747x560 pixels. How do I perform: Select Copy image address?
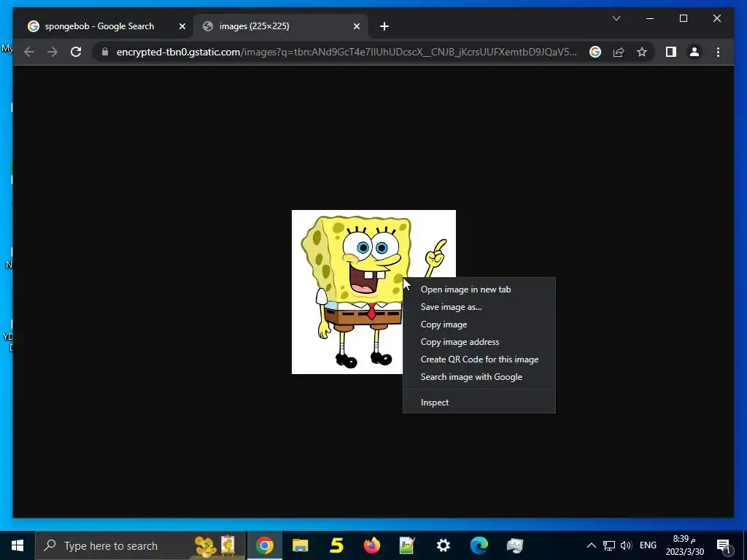point(479,342)
